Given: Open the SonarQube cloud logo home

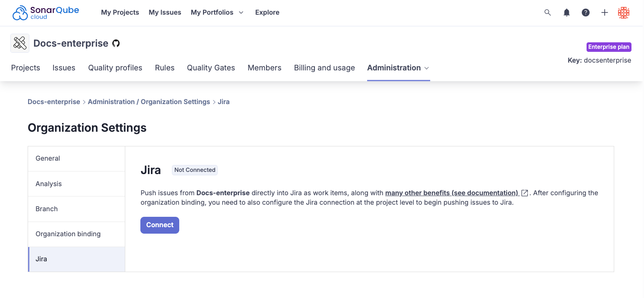Looking at the screenshot, I should click(x=46, y=13).
